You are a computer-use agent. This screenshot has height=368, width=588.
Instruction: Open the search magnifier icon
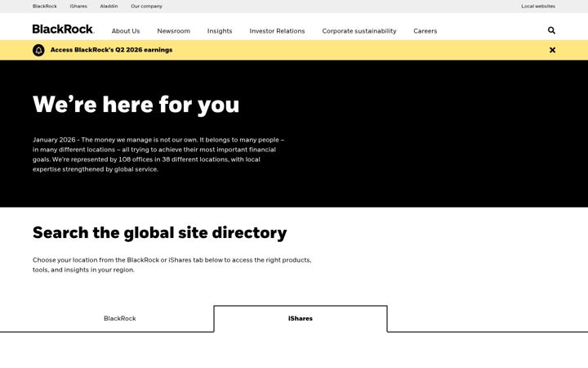pyautogui.click(x=551, y=30)
